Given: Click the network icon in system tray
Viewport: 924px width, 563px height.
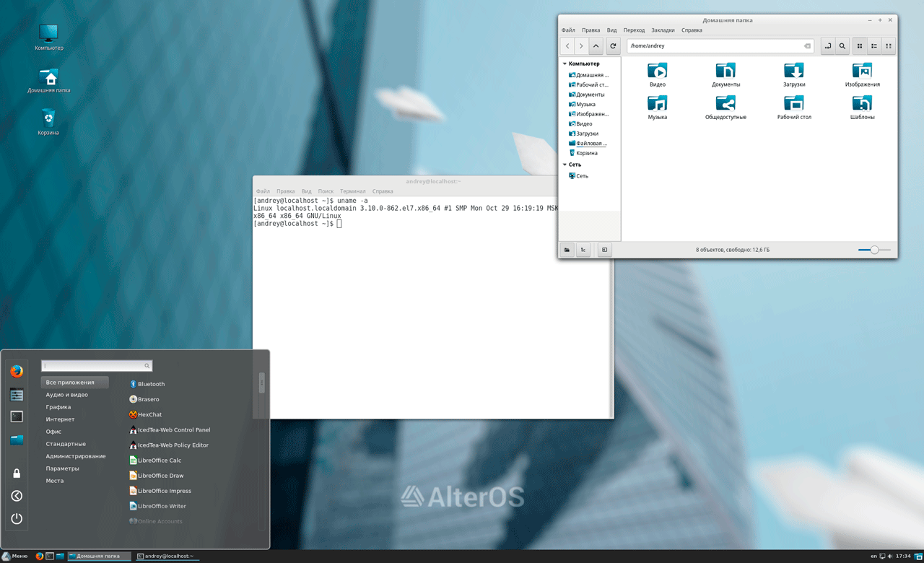Looking at the screenshot, I should [x=882, y=557].
